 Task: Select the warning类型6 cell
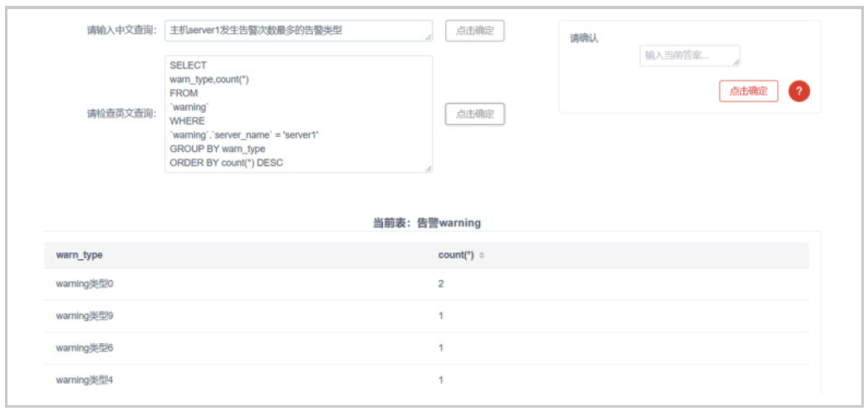pyautogui.click(x=85, y=348)
